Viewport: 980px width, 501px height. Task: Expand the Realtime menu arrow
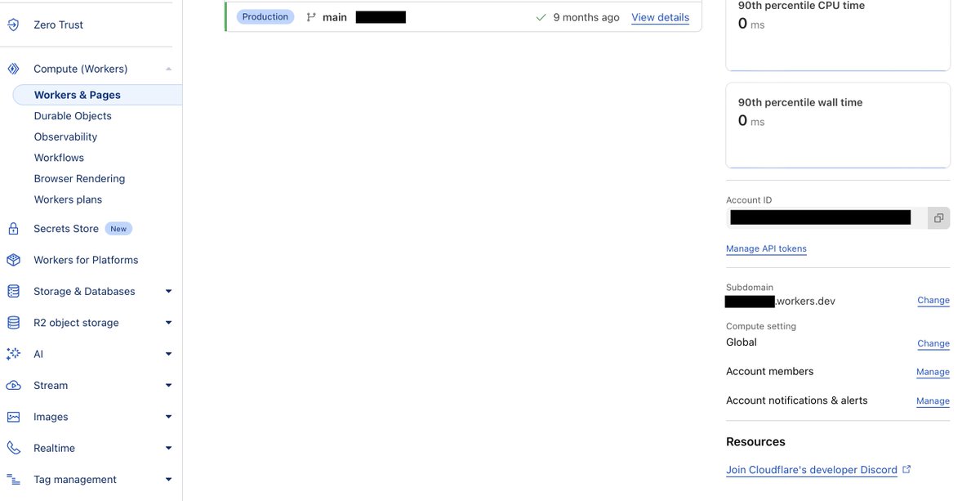(x=168, y=448)
